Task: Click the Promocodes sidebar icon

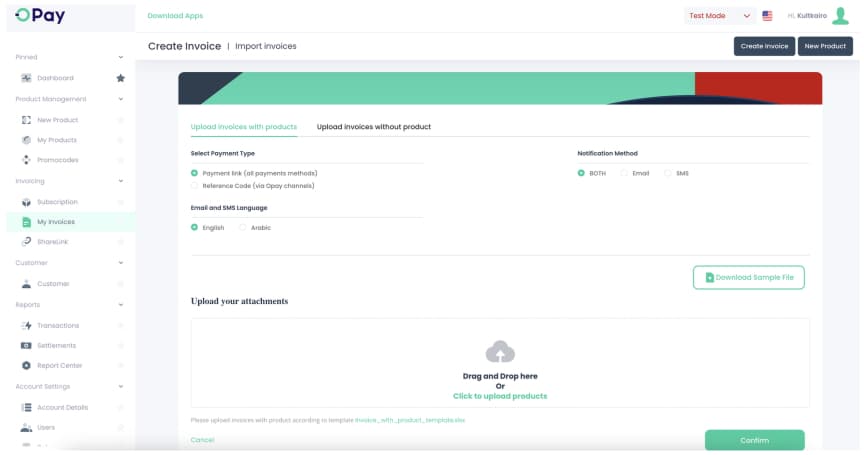Action: [26, 160]
